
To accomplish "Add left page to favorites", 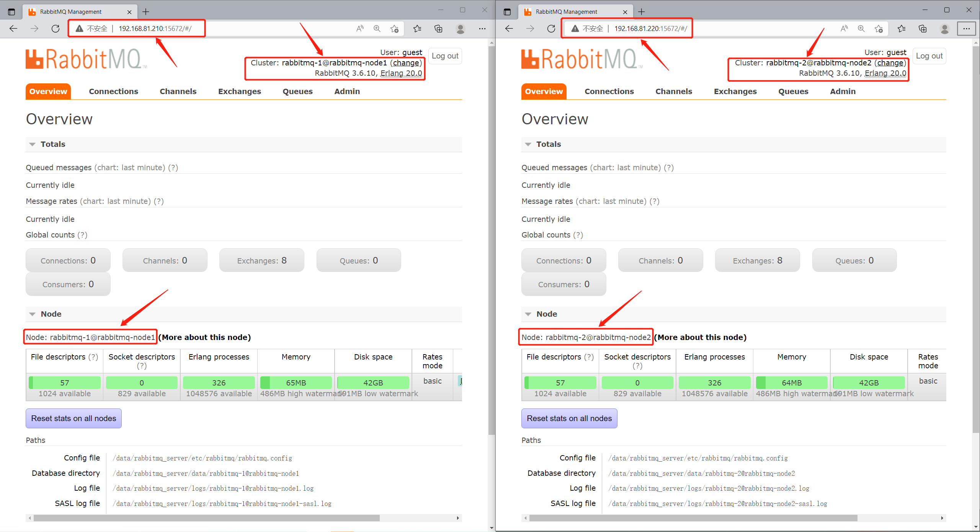I will tap(395, 29).
